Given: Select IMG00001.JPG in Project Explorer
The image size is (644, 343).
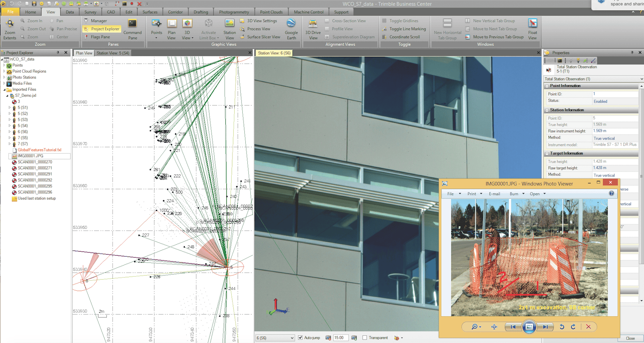Looking at the screenshot, I should click(30, 156).
